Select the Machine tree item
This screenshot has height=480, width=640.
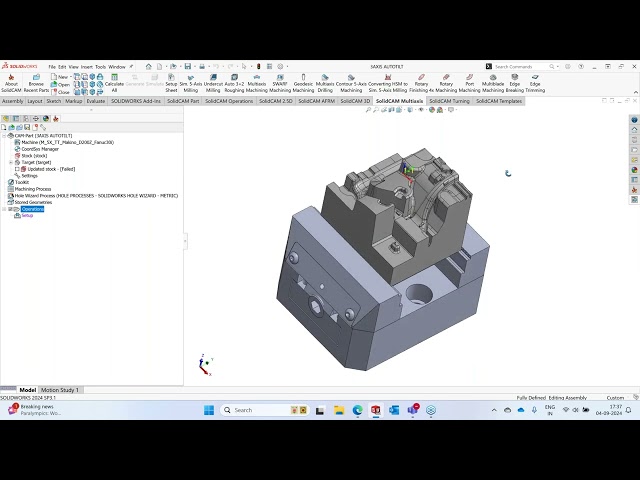(64, 142)
